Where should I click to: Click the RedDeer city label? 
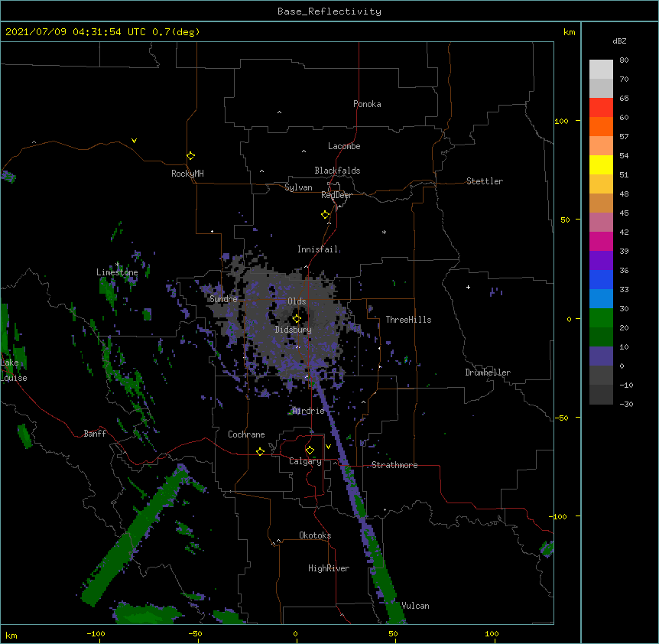pyautogui.click(x=336, y=195)
